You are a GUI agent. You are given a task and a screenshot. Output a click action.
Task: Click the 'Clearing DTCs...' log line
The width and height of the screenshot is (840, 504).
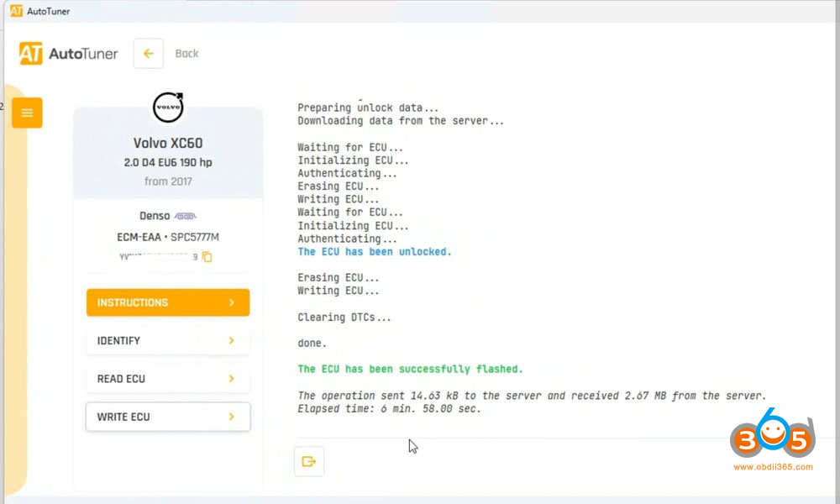[344, 317]
